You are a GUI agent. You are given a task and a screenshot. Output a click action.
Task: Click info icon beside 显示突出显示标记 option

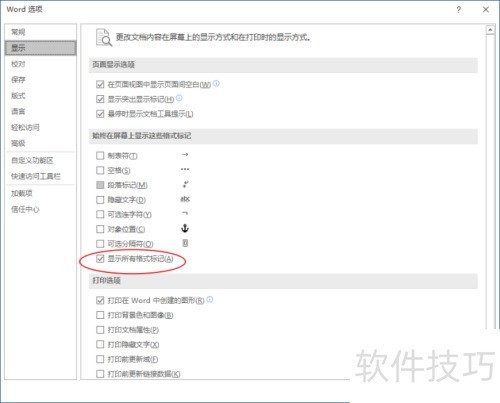coord(179,98)
